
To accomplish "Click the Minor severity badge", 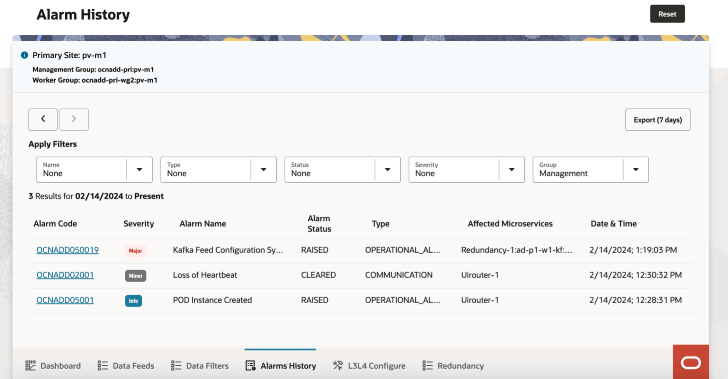I will 135,276.
